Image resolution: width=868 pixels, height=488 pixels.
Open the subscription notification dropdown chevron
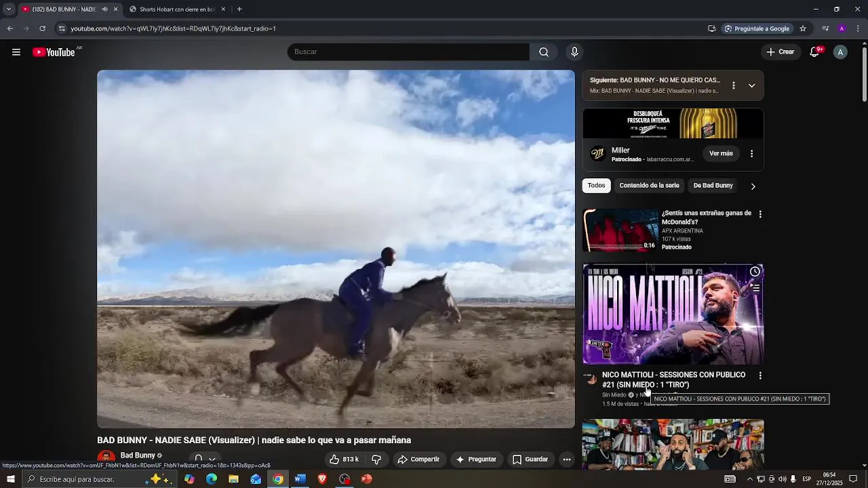(212, 459)
